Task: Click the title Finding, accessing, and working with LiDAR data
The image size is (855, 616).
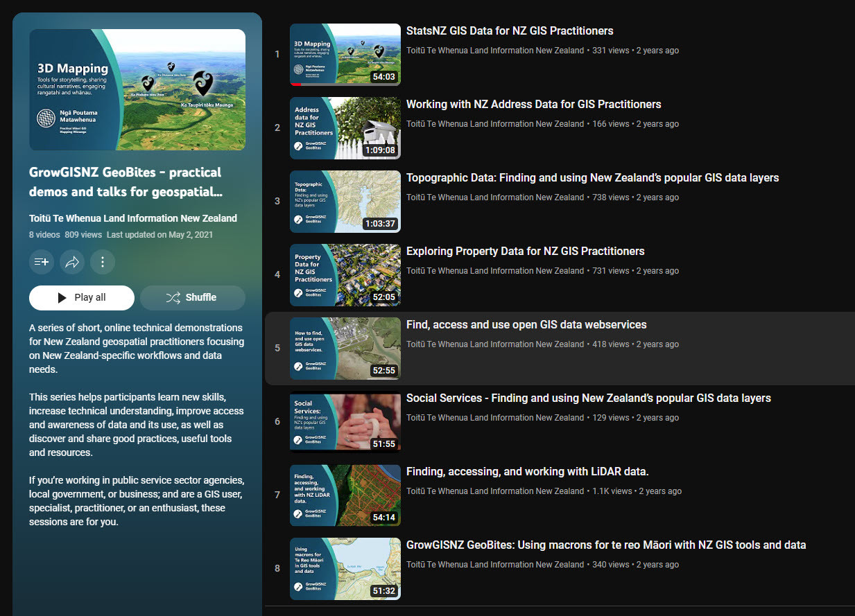Action: tap(528, 472)
